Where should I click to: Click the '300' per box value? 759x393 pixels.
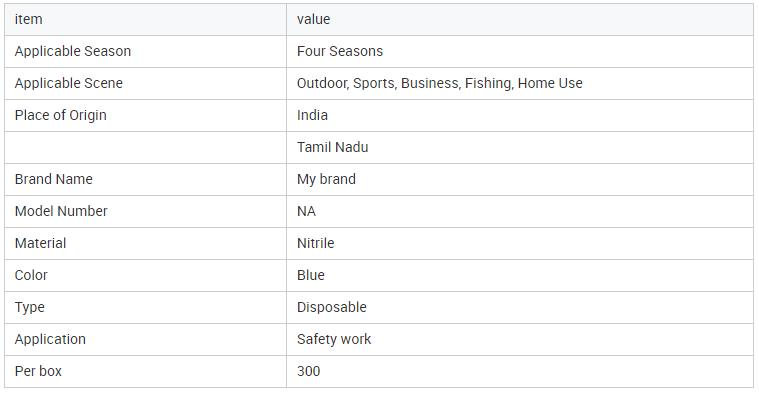tap(308, 371)
